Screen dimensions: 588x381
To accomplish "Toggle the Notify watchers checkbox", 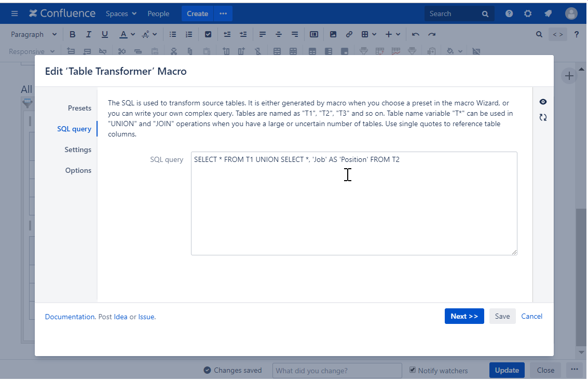I will (413, 370).
